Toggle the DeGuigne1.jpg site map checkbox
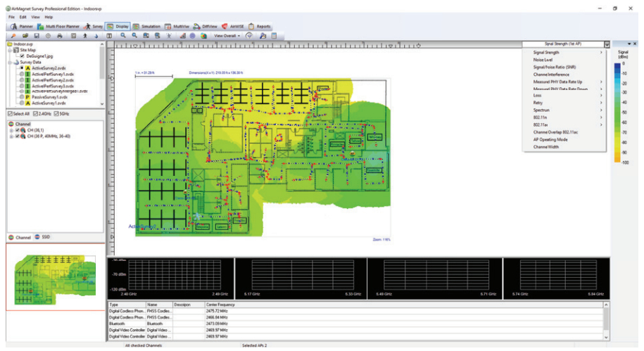Image resolution: width=644 pixels, height=351 pixels. [x=23, y=56]
